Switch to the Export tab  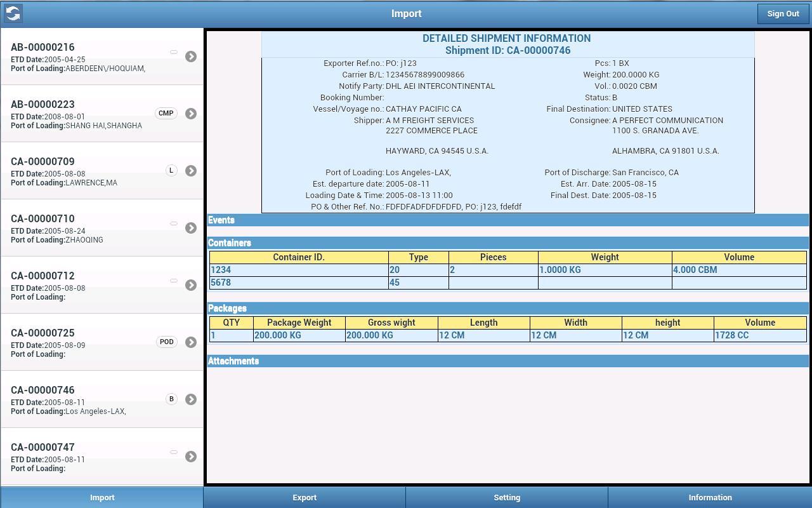tap(304, 497)
